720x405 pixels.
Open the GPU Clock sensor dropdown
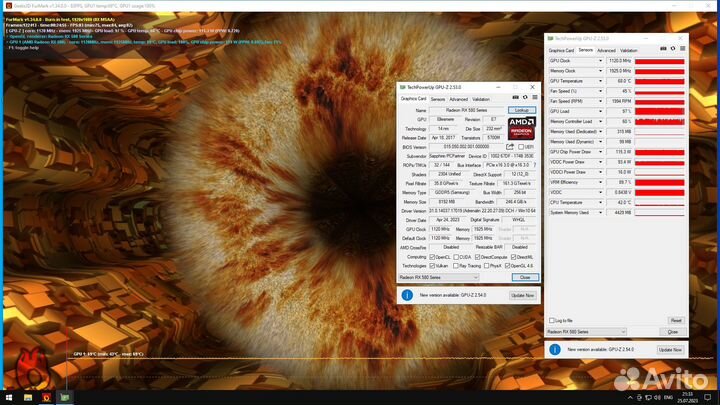pos(600,61)
